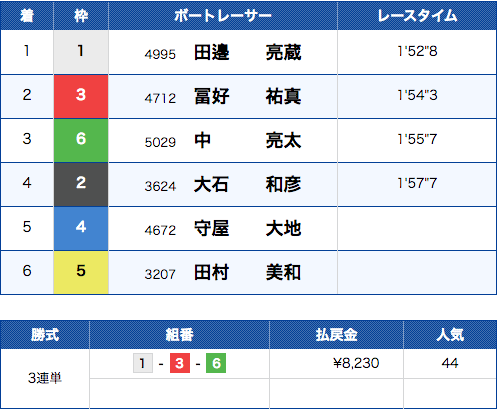Click small red 3 in combination

point(180,363)
